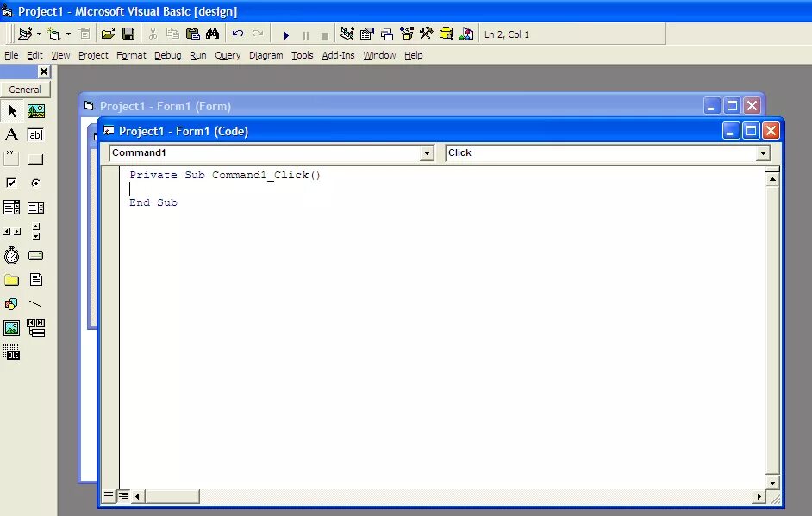Select the vertical scrollbar control tool
The image size is (812, 516).
(35, 232)
